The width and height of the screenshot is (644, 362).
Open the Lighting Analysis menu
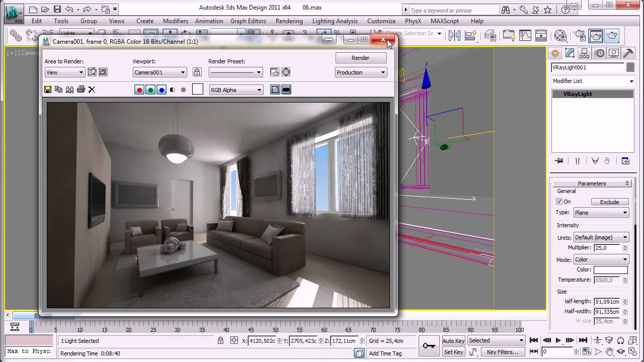pyautogui.click(x=335, y=21)
